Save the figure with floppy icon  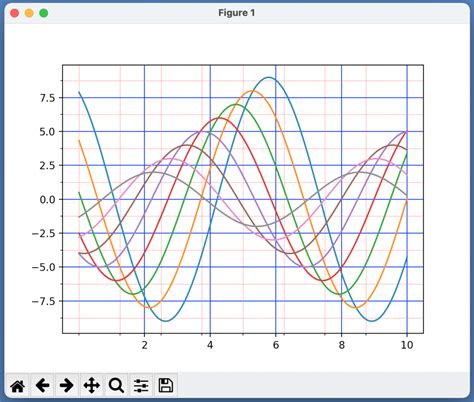(166, 386)
